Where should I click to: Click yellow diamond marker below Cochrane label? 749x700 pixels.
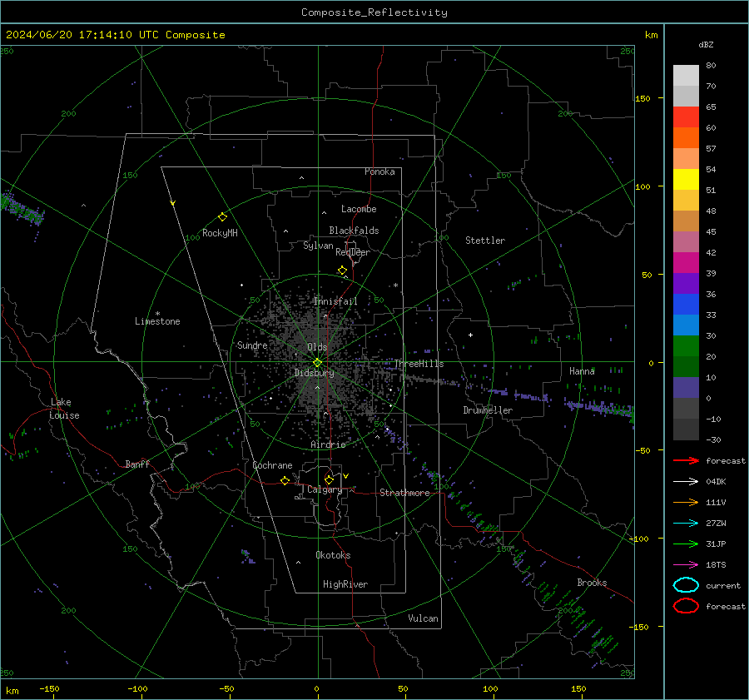pos(285,480)
